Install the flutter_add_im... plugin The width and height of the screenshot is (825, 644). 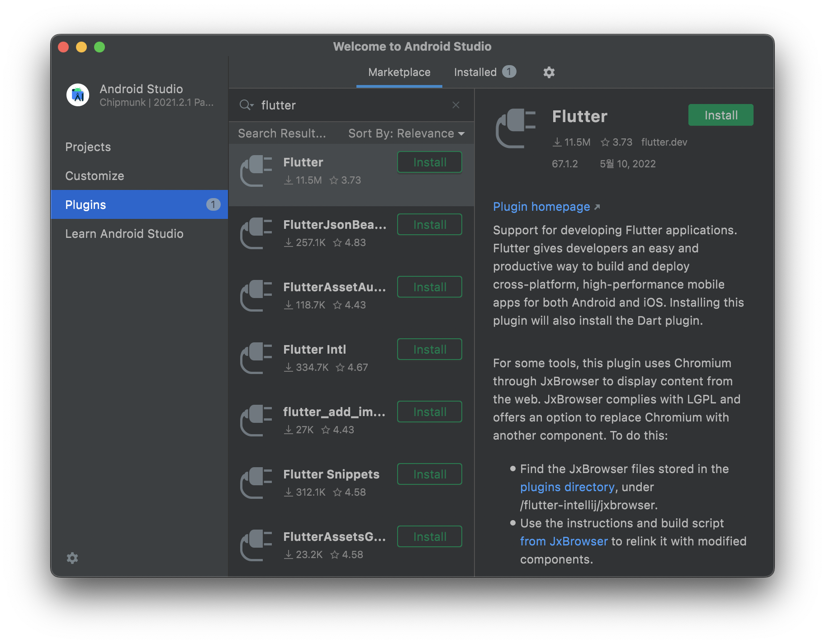coord(430,412)
